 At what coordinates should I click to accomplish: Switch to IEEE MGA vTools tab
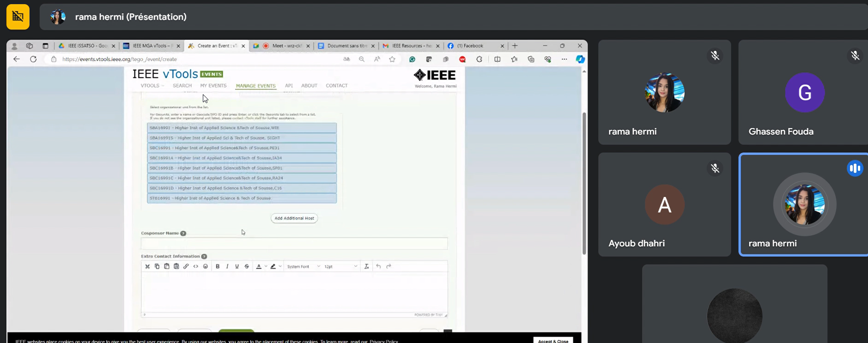(x=152, y=46)
